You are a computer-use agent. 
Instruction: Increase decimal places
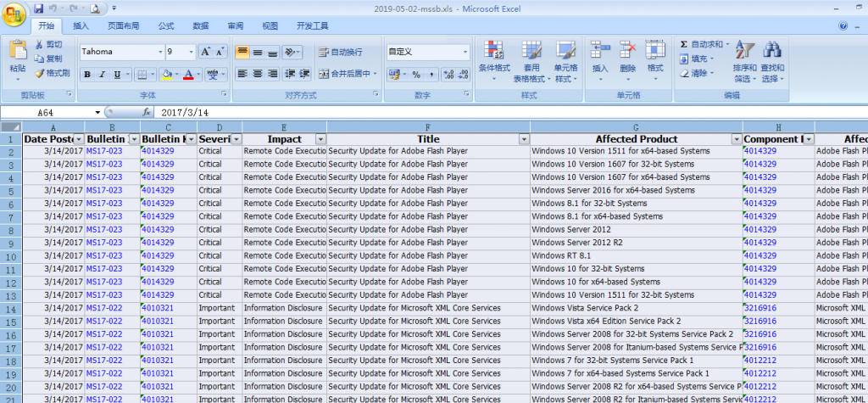449,75
